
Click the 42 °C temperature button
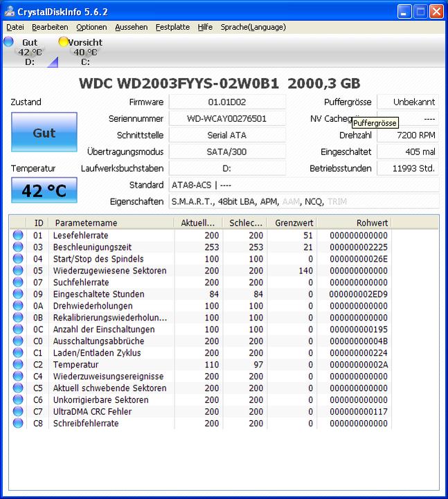point(44,190)
